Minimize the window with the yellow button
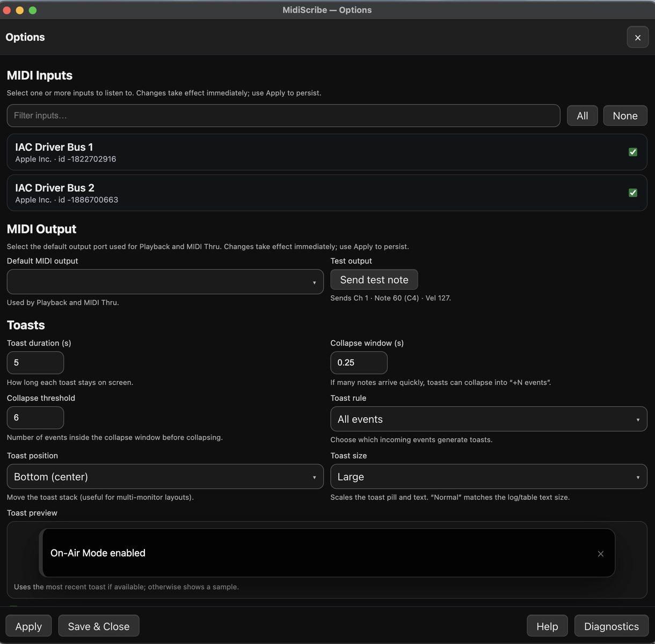 20,10
